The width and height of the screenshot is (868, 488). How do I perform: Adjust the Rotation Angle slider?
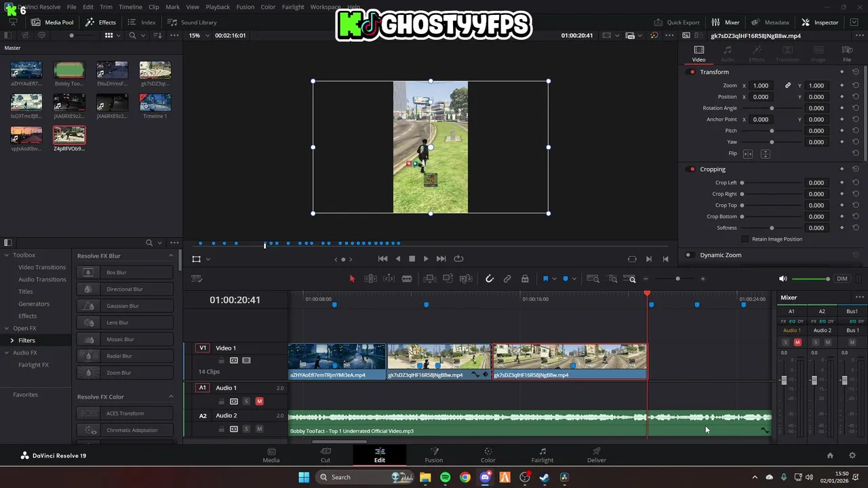coord(772,108)
